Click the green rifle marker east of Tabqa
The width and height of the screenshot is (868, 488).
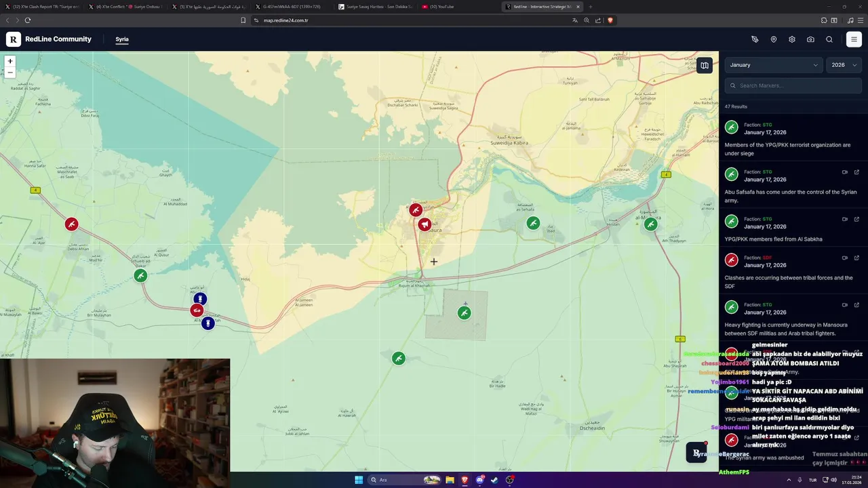click(x=533, y=223)
